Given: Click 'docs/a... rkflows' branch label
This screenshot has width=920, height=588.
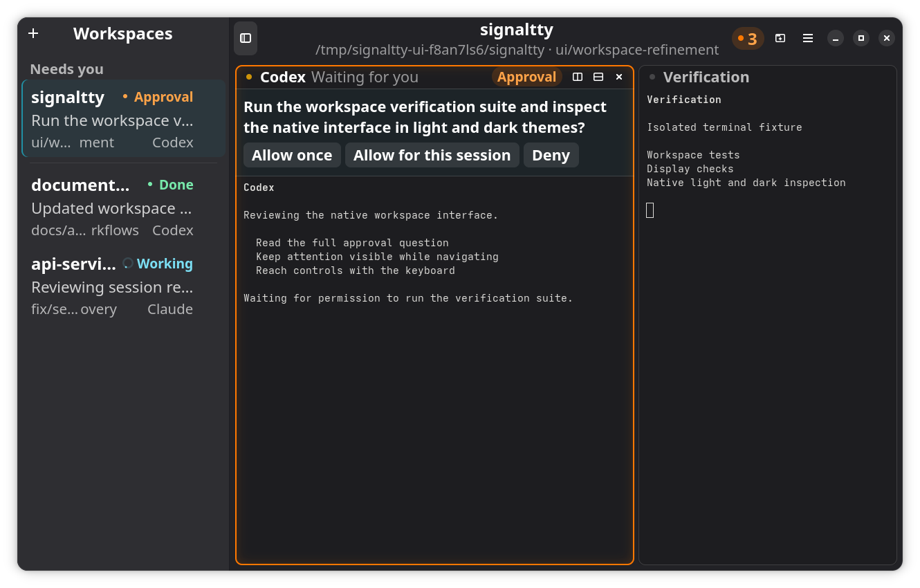Looking at the screenshot, I should pyautogui.click(x=85, y=230).
